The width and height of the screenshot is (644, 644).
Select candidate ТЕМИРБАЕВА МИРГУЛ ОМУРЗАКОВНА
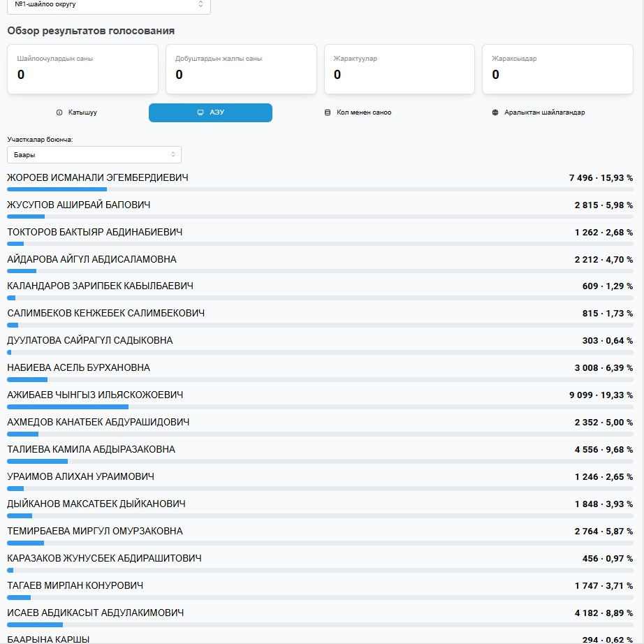pyautogui.click(x=95, y=532)
